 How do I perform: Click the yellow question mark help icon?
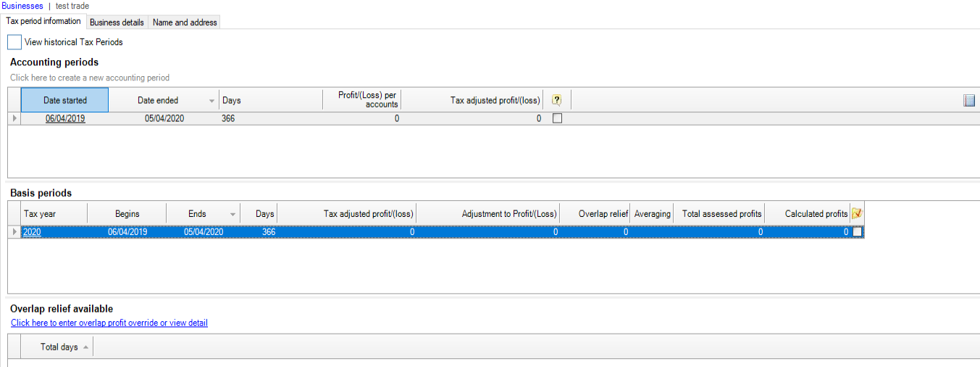click(x=557, y=100)
